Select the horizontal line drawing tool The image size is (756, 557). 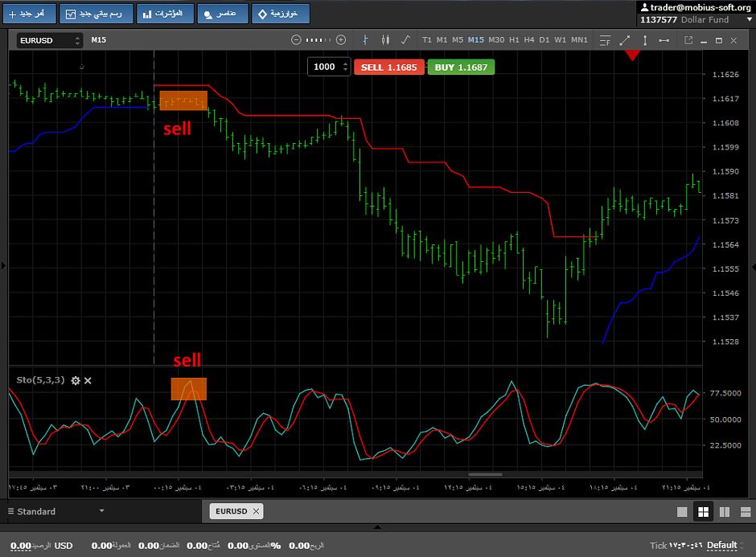pos(664,40)
